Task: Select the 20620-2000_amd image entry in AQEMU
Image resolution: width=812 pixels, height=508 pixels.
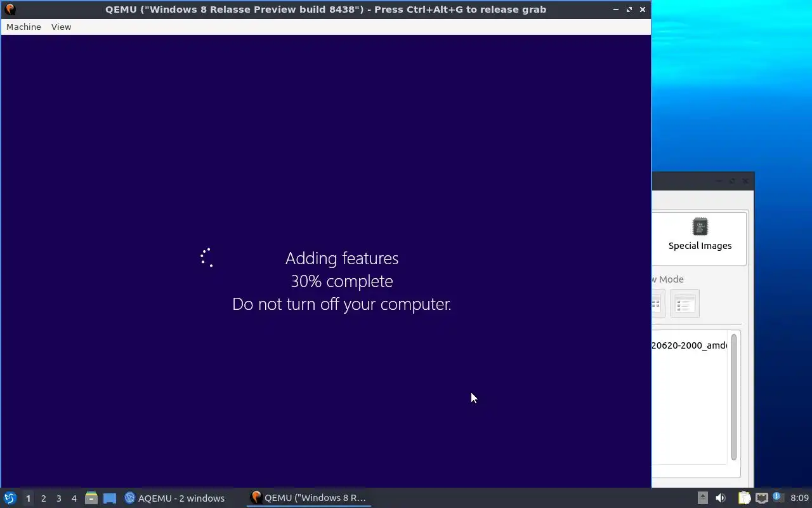Action: click(689, 345)
